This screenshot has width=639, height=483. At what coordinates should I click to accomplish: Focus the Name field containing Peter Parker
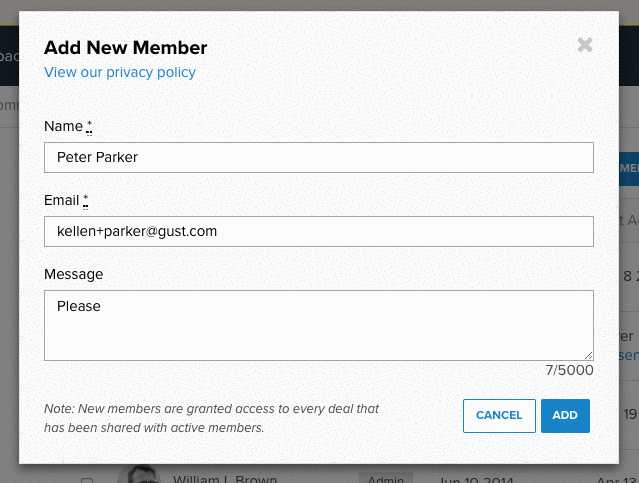tap(319, 157)
